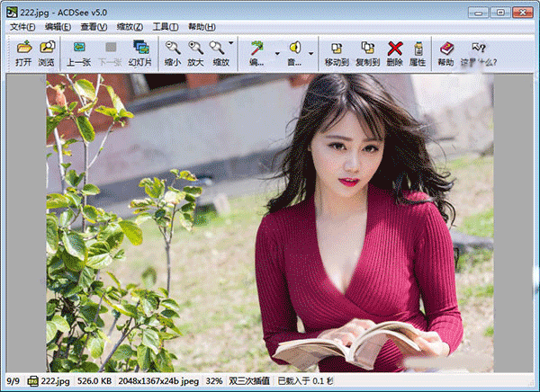Open the 工具(T) menu
The image size is (540, 392).
[x=166, y=27]
